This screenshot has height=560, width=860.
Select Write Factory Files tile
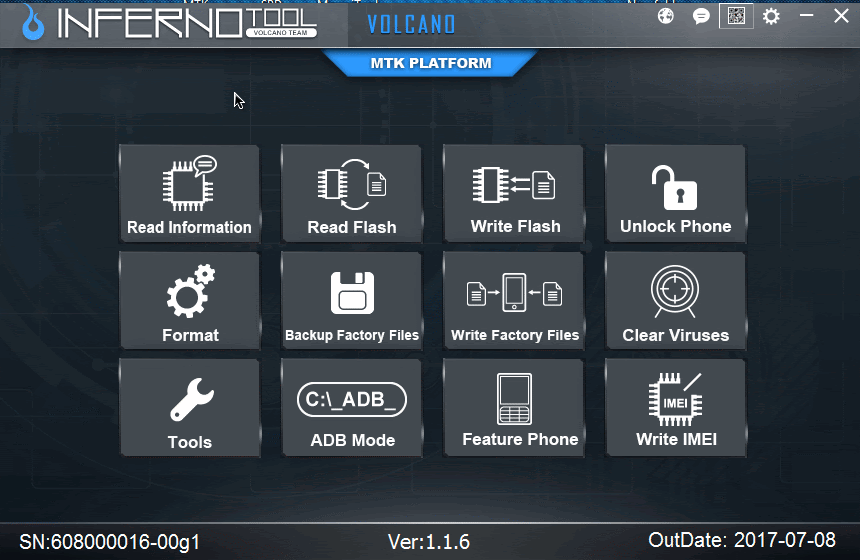pyautogui.click(x=514, y=301)
